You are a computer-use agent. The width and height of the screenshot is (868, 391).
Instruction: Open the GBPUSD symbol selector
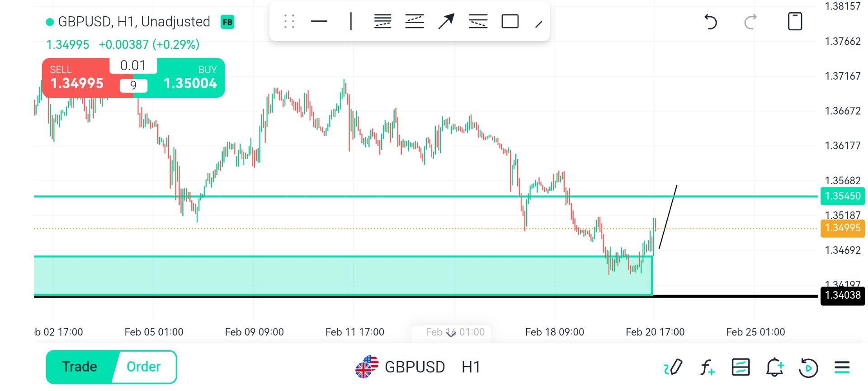414,367
